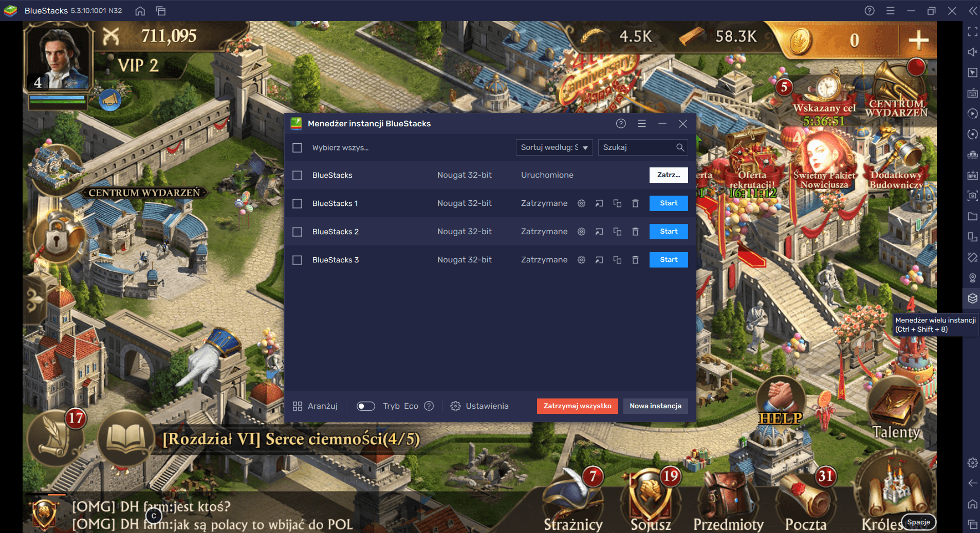The image size is (980, 533).
Task: Create desktop shortcut for BlueStacks 1 instance
Action: click(x=599, y=203)
